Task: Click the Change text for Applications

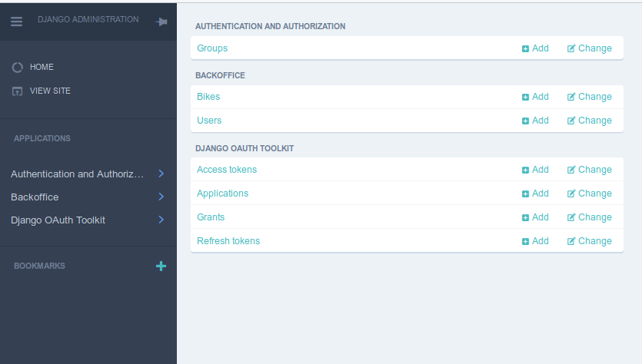Action: pyautogui.click(x=595, y=193)
